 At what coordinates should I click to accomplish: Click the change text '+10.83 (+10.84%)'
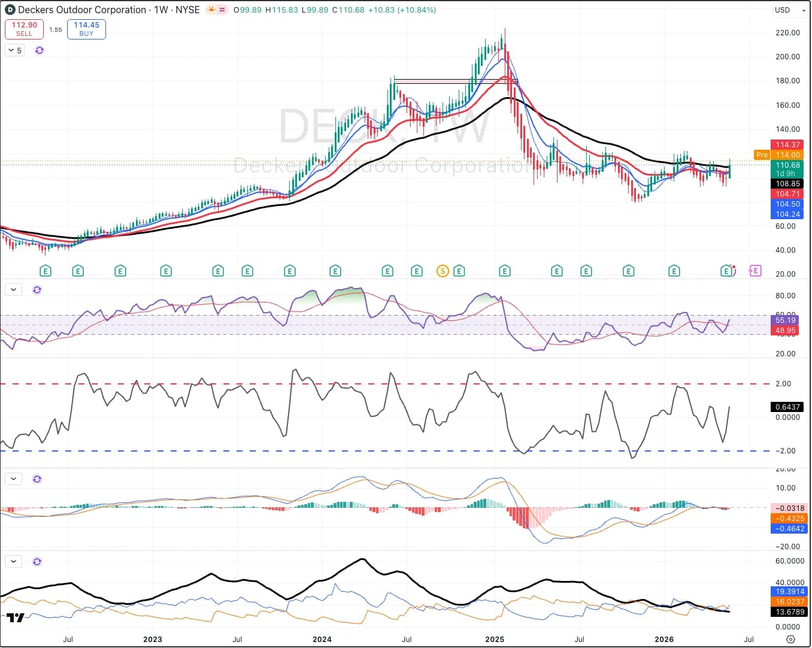pos(402,10)
